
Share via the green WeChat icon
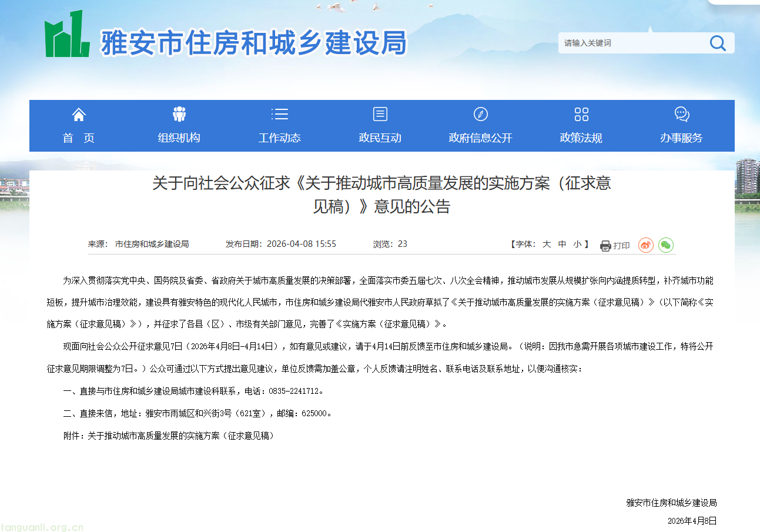[665, 245]
